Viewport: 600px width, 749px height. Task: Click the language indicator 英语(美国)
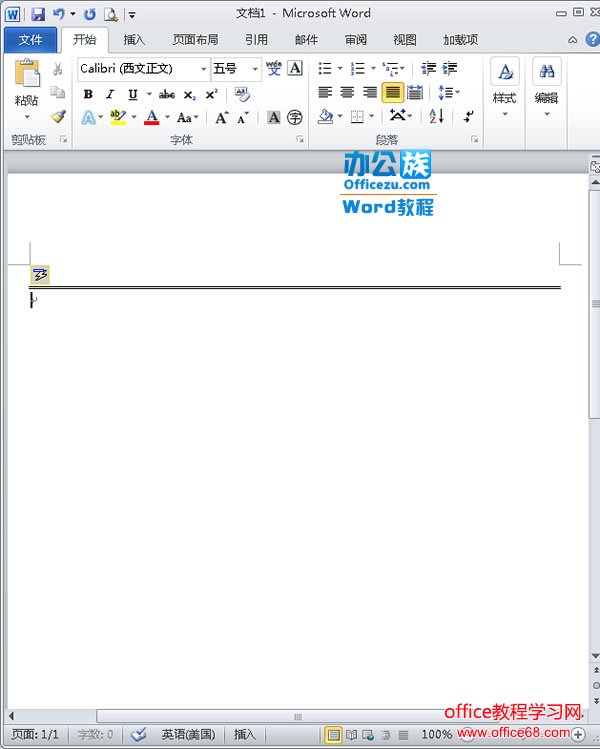coord(188,734)
